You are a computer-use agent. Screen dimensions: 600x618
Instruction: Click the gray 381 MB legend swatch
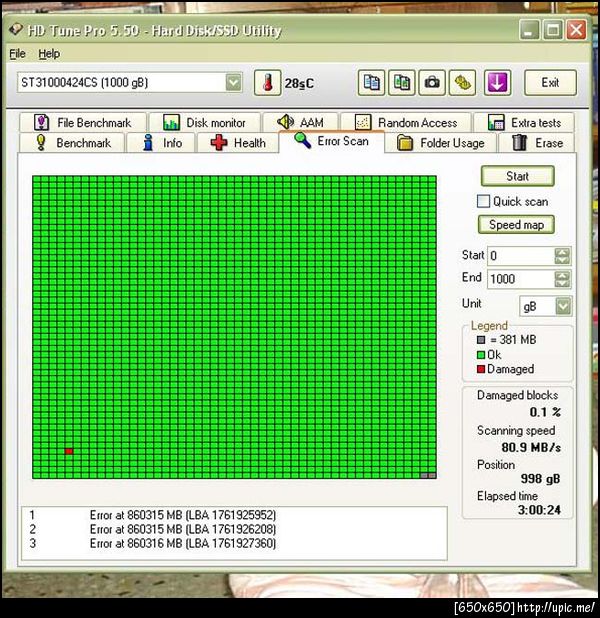click(481, 339)
